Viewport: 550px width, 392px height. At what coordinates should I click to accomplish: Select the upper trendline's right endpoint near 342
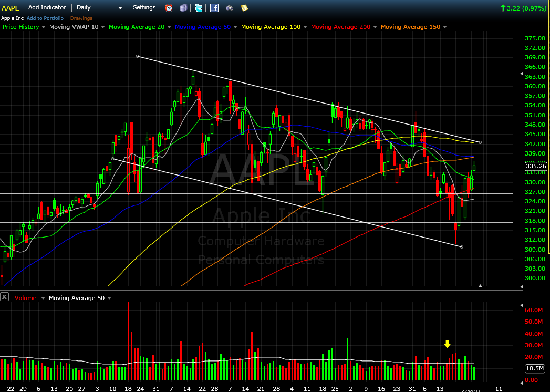click(x=480, y=142)
